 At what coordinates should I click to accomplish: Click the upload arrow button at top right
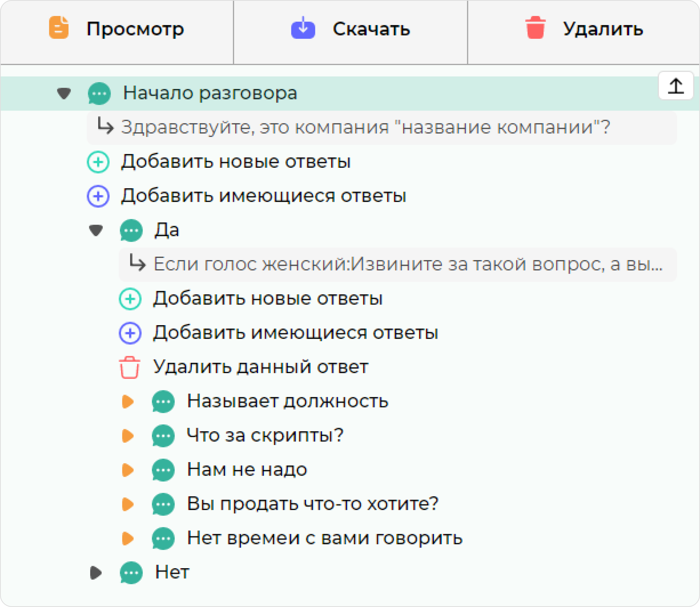pos(676,86)
